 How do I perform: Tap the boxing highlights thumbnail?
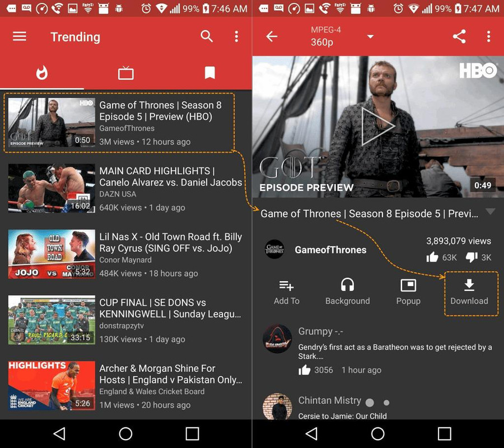tap(52, 188)
